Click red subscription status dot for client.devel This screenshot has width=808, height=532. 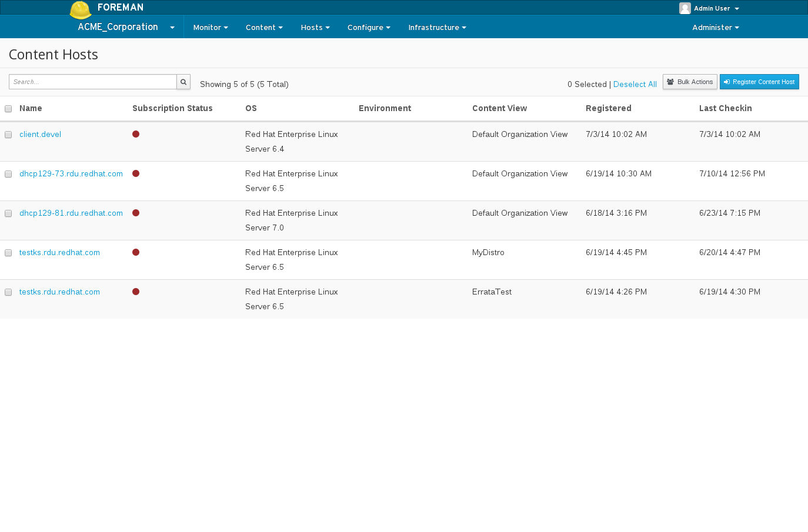coord(136,134)
